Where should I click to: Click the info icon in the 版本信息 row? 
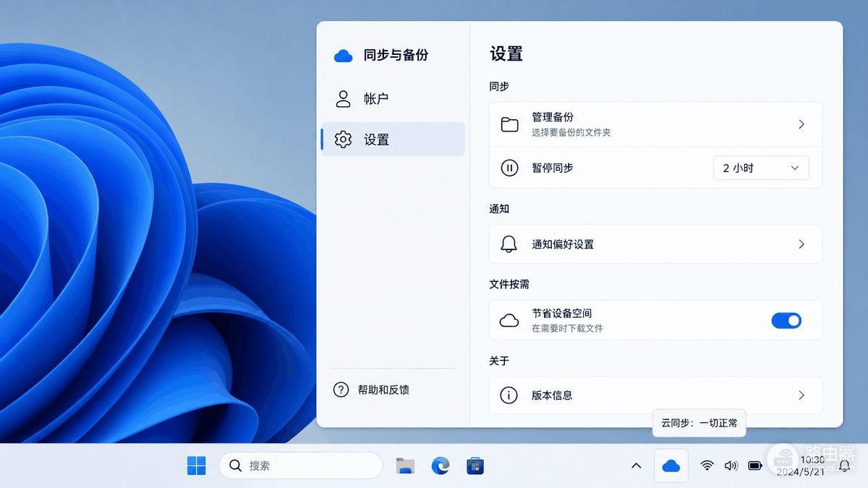pos(509,395)
